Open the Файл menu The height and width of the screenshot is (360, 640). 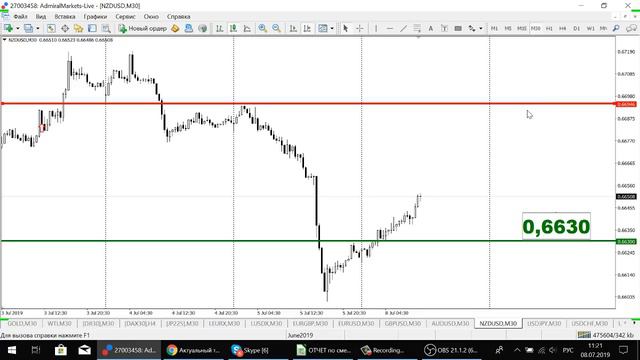(x=20, y=17)
